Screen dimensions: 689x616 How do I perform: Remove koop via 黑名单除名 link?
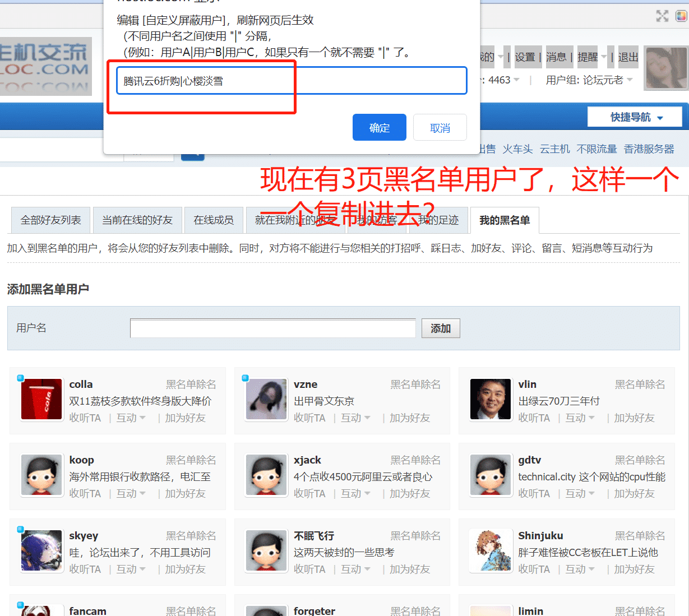191,460
